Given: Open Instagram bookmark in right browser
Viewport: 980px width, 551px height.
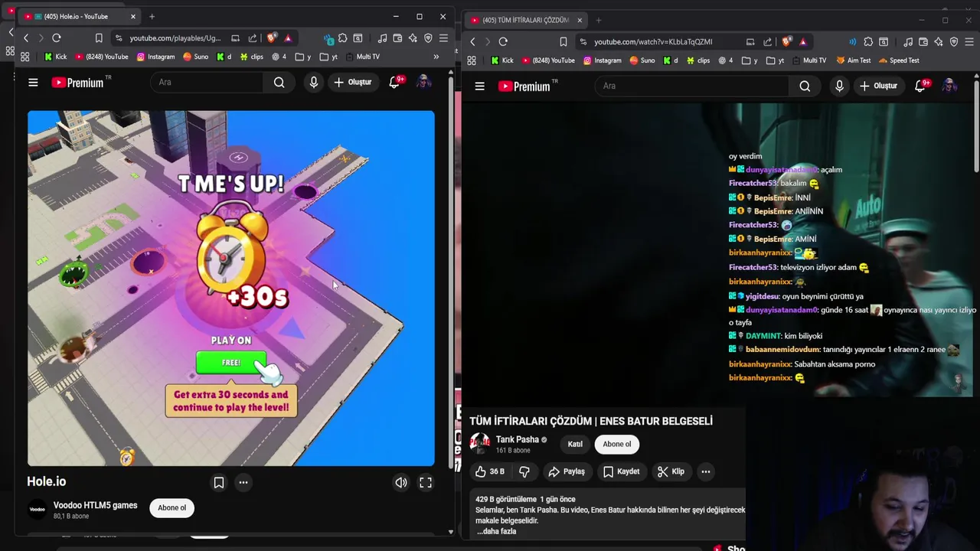Looking at the screenshot, I should 603,60.
